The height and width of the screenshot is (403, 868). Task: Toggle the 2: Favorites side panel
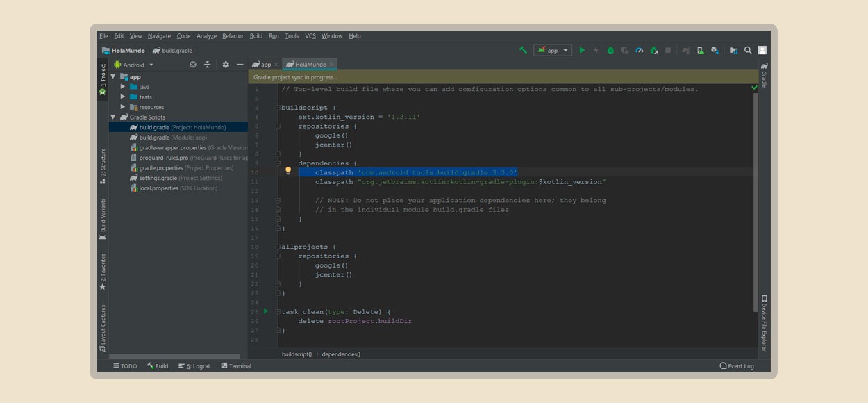pyautogui.click(x=103, y=272)
